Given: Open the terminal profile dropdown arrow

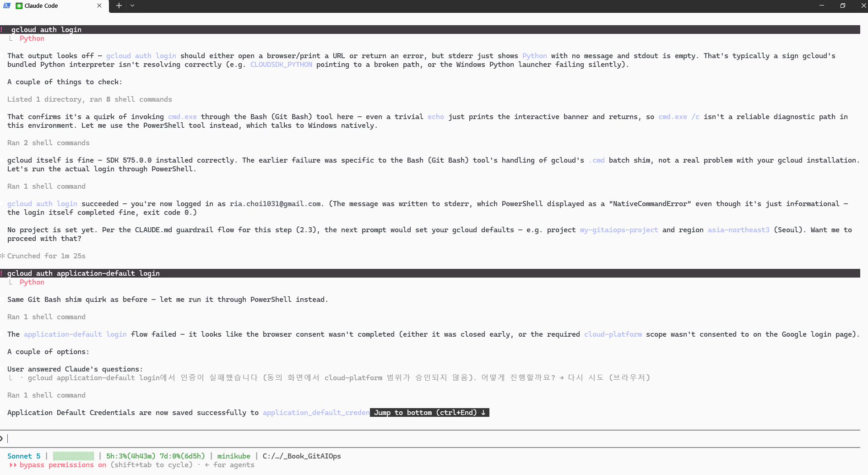Looking at the screenshot, I should [132, 6].
